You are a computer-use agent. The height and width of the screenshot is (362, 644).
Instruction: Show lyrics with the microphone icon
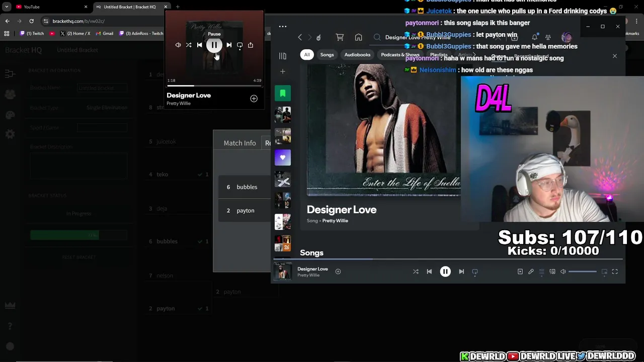[x=531, y=271]
